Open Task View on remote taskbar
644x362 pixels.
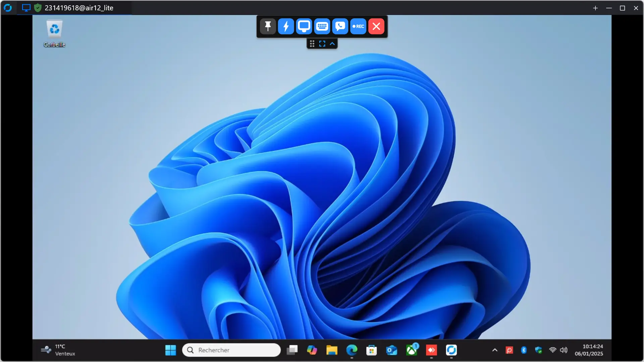(292, 350)
